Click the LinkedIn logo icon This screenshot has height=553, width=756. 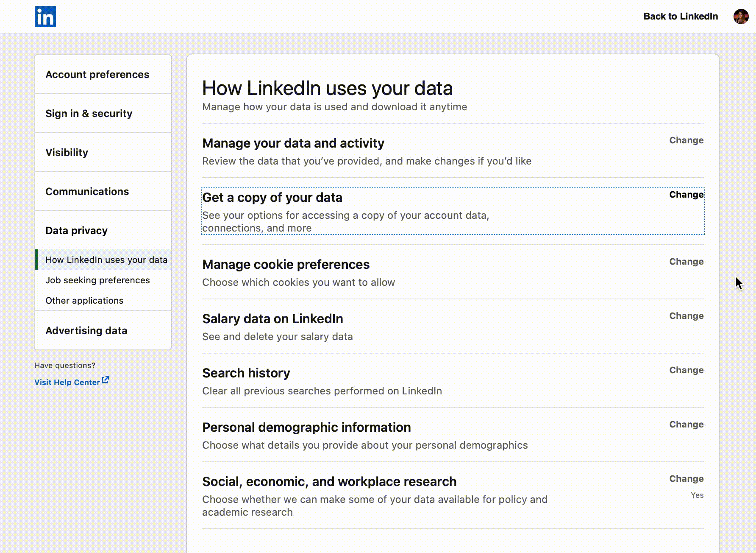45,17
